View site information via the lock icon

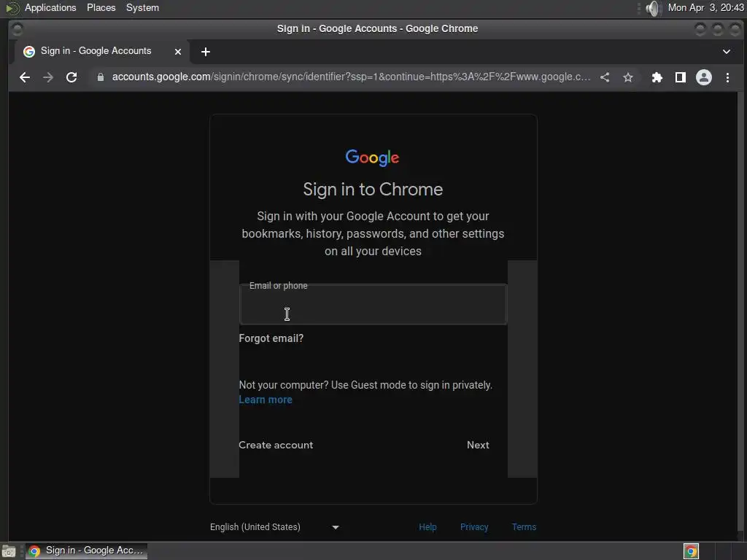[101, 77]
